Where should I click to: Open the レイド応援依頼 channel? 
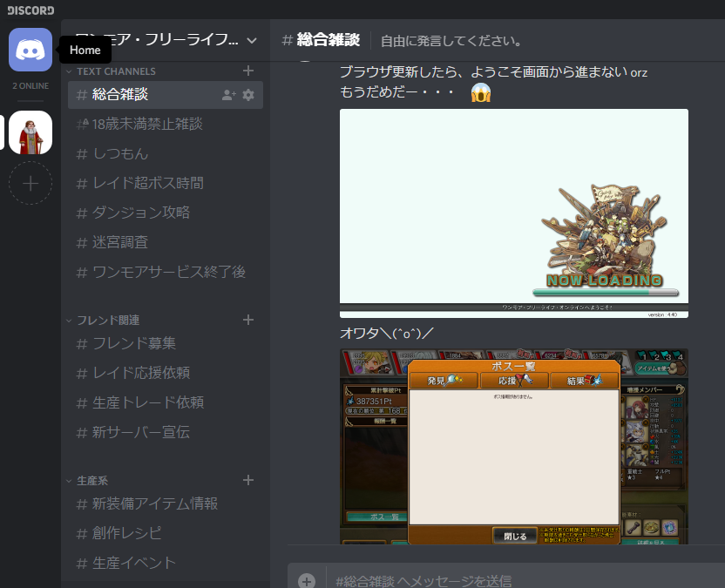point(166,373)
